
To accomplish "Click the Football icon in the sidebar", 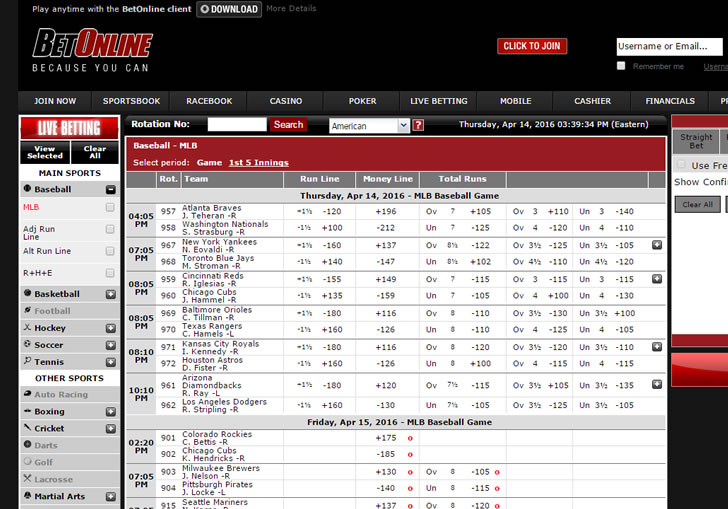I will point(27,310).
